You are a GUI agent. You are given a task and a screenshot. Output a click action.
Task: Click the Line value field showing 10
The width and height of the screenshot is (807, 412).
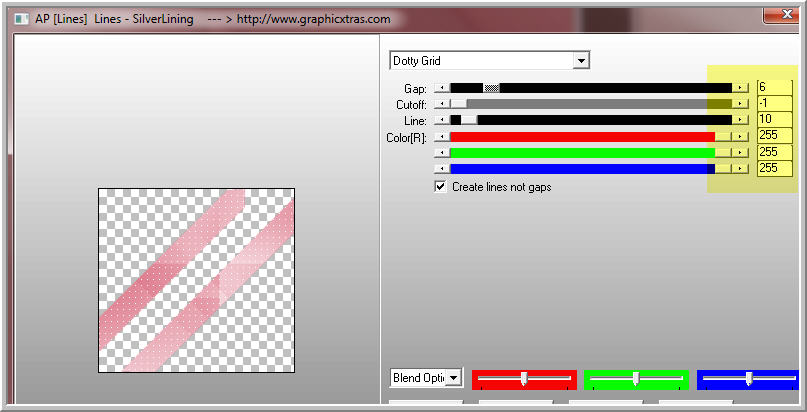point(774,119)
